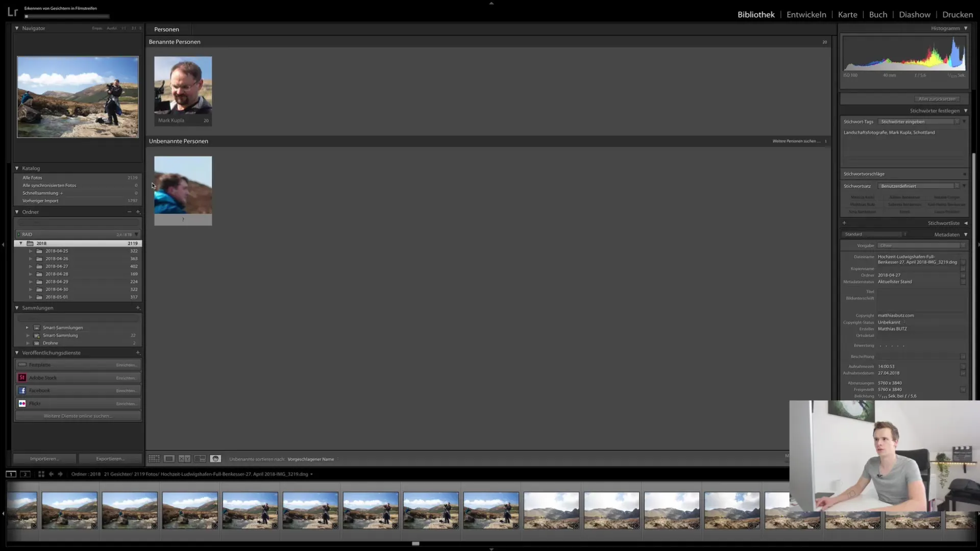Expand the Ordner section in left panel

tap(16, 211)
